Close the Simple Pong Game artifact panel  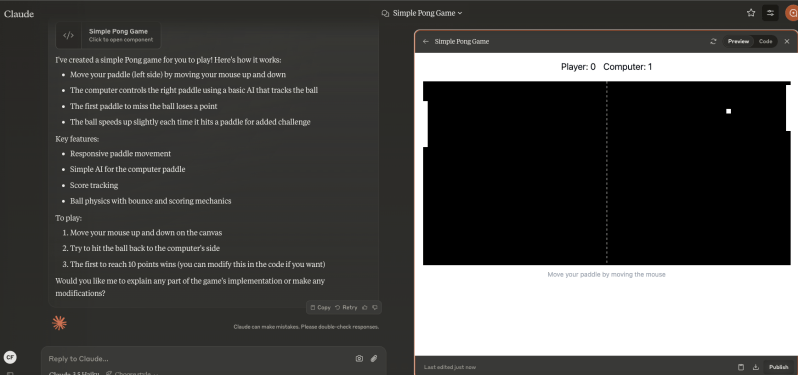(x=787, y=42)
